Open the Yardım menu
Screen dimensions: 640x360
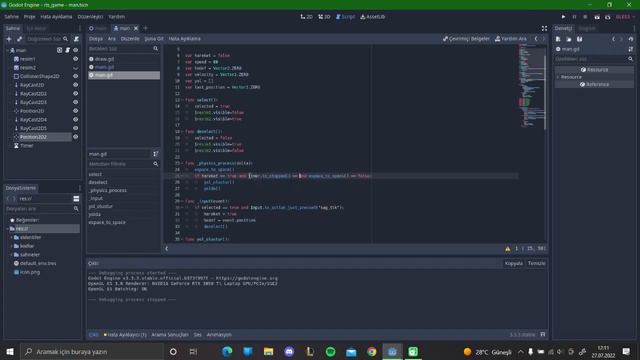click(x=117, y=17)
